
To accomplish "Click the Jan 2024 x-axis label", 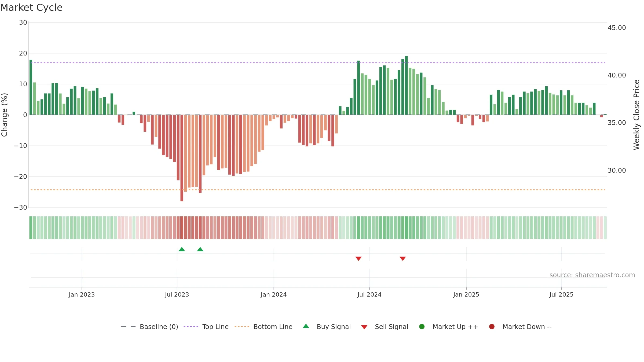I will (x=274, y=294).
